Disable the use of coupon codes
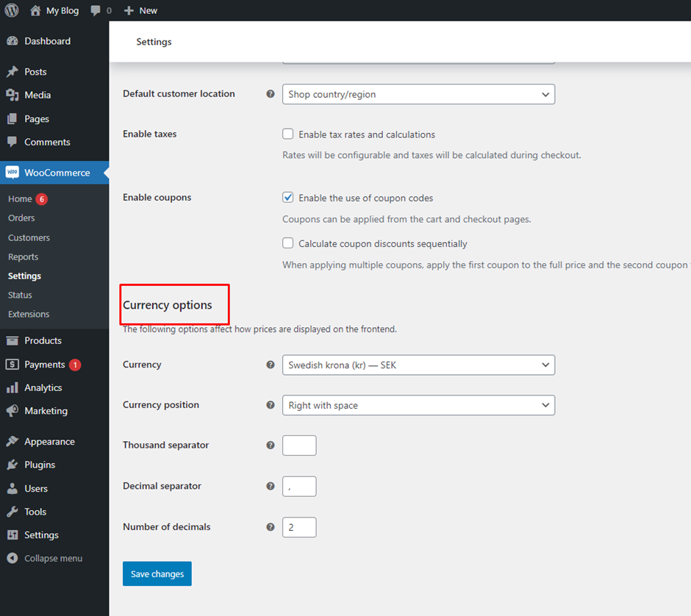Image resolution: width=691 pixels, height=616 pixels. point(287,197)
